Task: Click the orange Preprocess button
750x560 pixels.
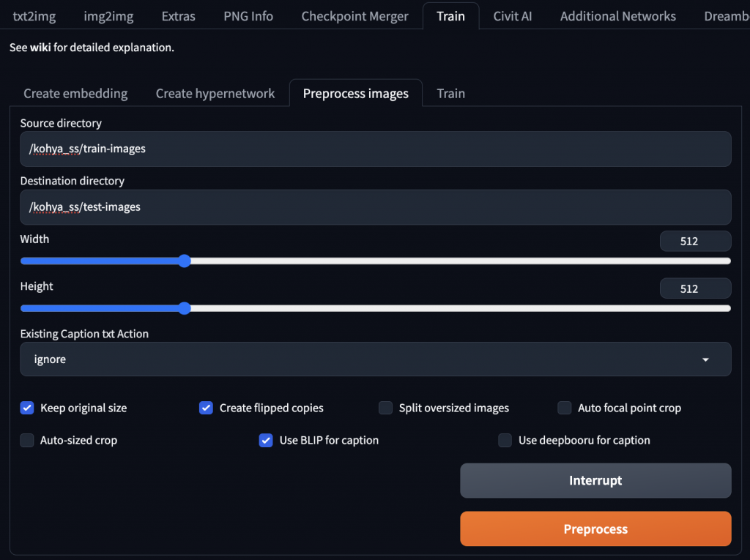Action: (595, 529)
